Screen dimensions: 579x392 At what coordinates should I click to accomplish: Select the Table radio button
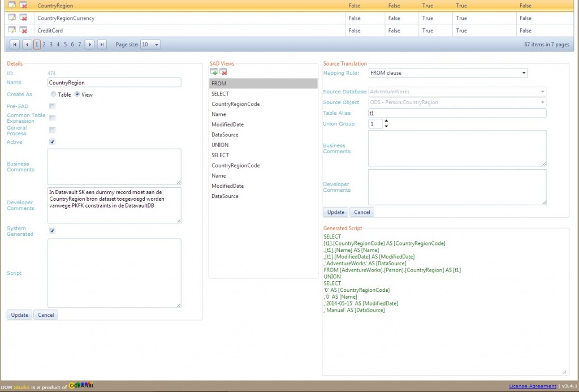[x=54, y=94]
